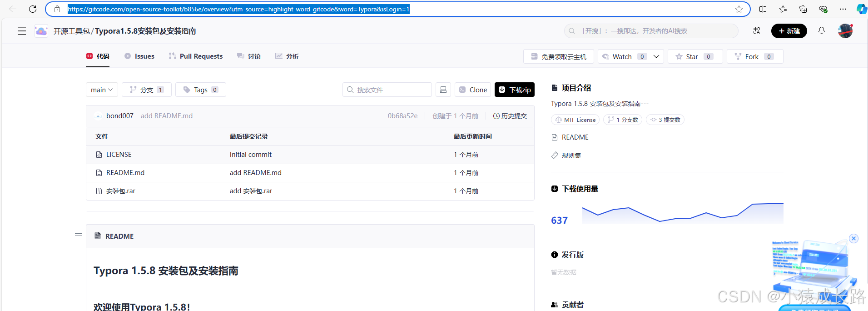Fork this repository

755,56
